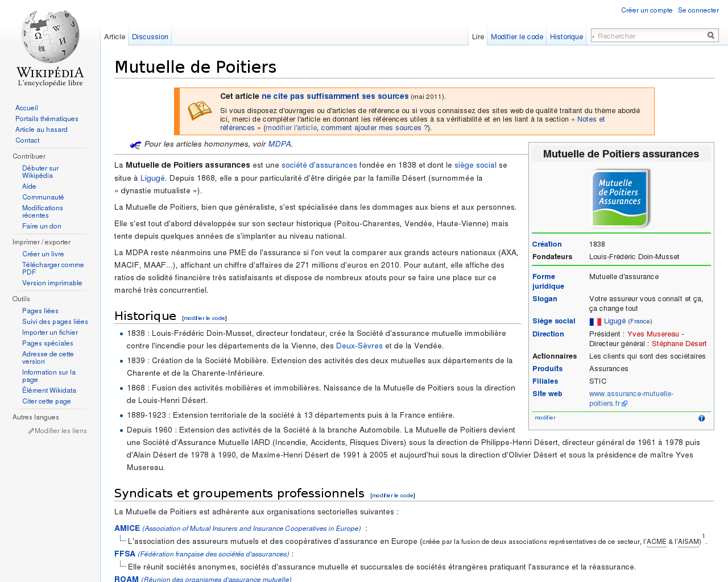The width and height of the screenshot is (728, 582).
Task: Click the external link icon after poitiers.fr
Action: tap(624, 404)
